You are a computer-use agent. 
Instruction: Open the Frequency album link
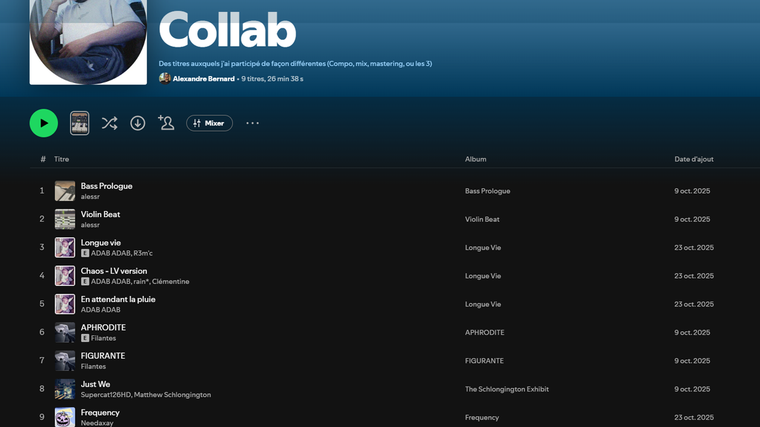[x=482, y=417]
